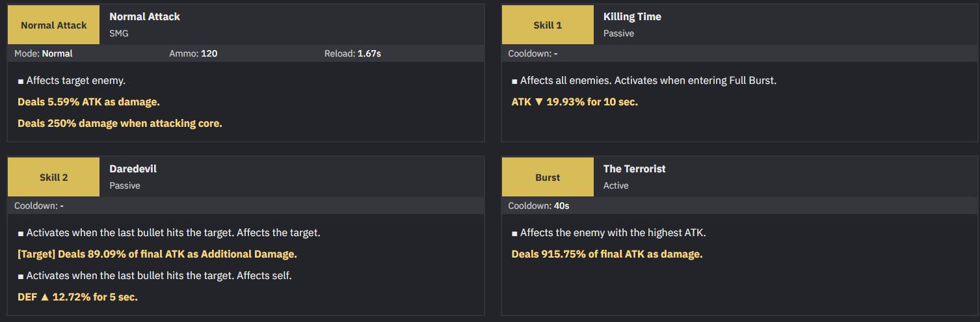This screenshot has width=980, height=322.
Task: Click the Burst yellow badge
Action: (x=548, y=177)
